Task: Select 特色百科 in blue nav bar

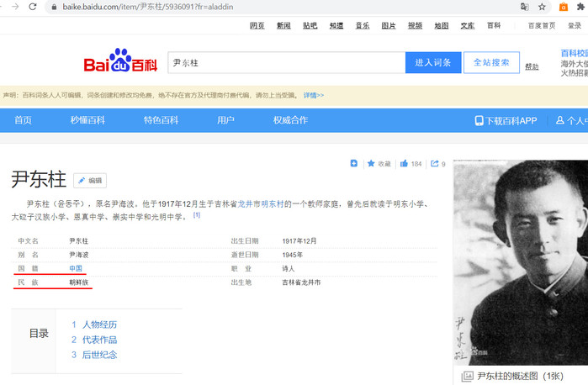Action: (161, 120)
